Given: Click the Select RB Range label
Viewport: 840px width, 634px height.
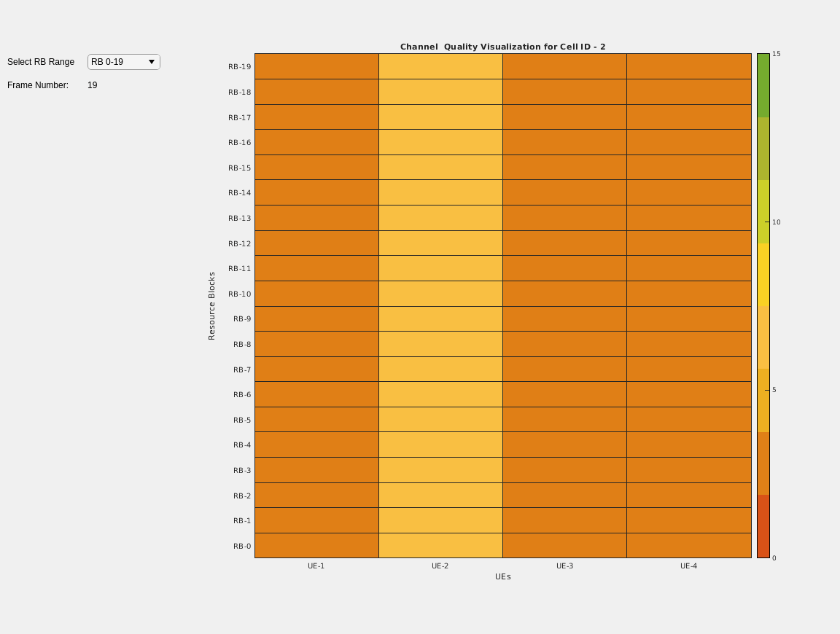Looking at the screenshot, I should point(41,62).
